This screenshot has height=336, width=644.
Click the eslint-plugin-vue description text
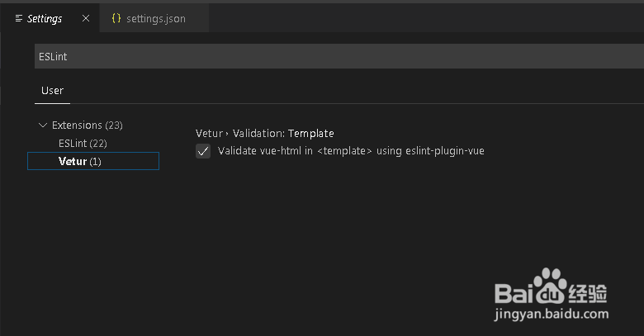click(445, 151)
